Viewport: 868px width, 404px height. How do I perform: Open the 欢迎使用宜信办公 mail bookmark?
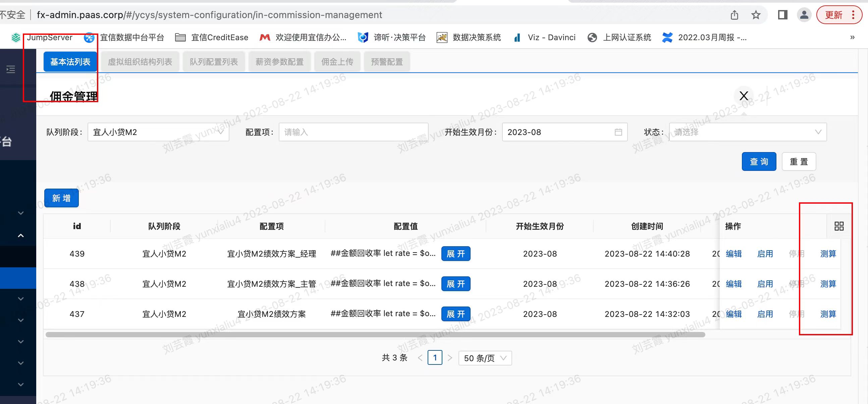pyautogui.click(x=303, y=38)
